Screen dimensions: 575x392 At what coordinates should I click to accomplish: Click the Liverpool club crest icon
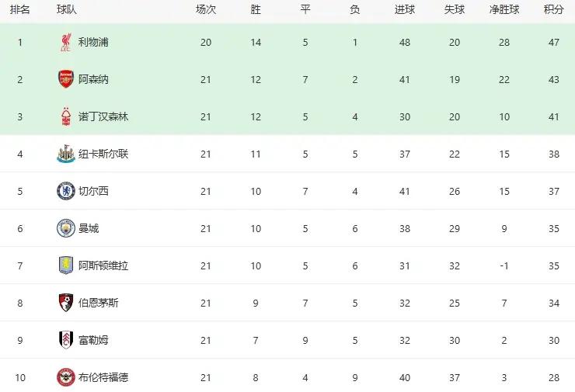(x=66, y=43)
